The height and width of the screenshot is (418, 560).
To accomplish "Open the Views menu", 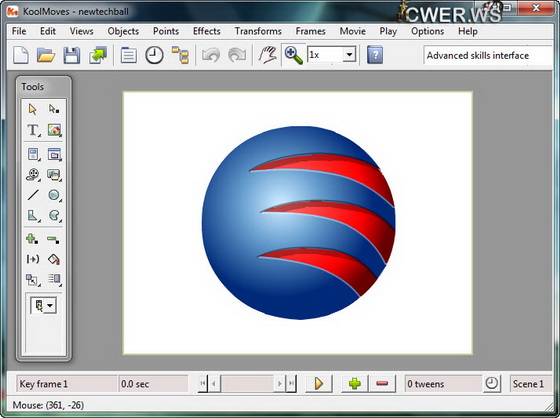I will tap(81, 31).
